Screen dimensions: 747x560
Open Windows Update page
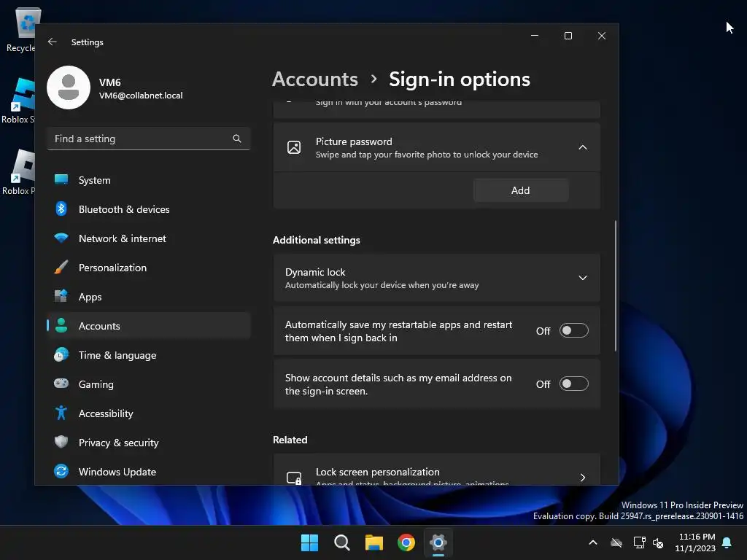(149, 472)
